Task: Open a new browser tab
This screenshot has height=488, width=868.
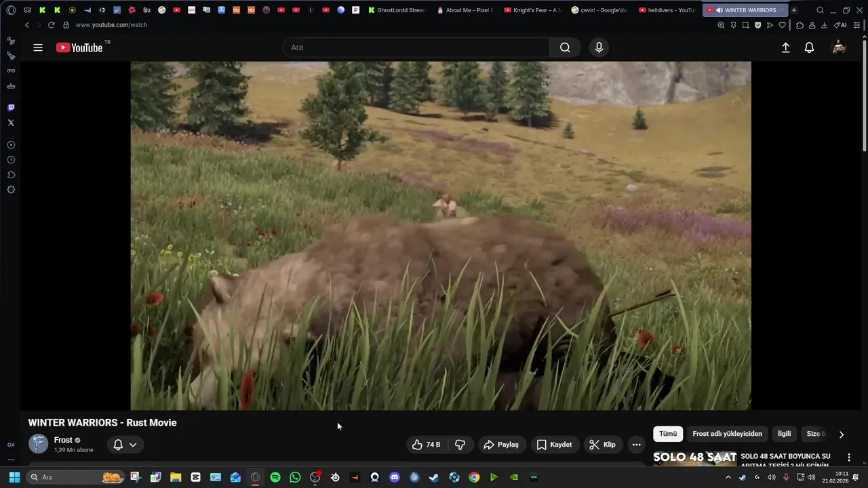Action: (794, 10)
